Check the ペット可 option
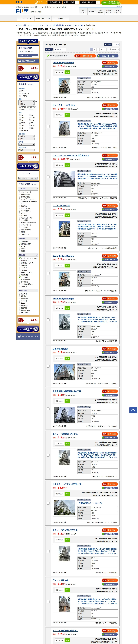 point(20,301)
